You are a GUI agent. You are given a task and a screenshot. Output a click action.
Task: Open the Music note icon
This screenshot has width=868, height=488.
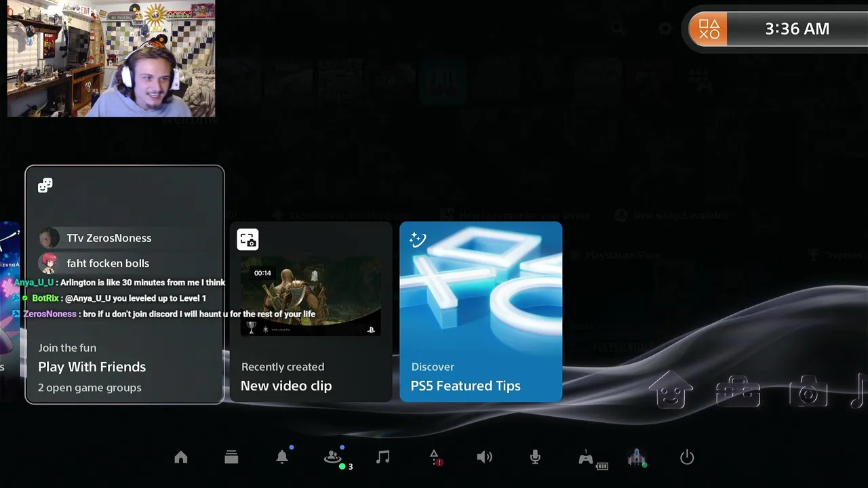click(x=383, y=457)
